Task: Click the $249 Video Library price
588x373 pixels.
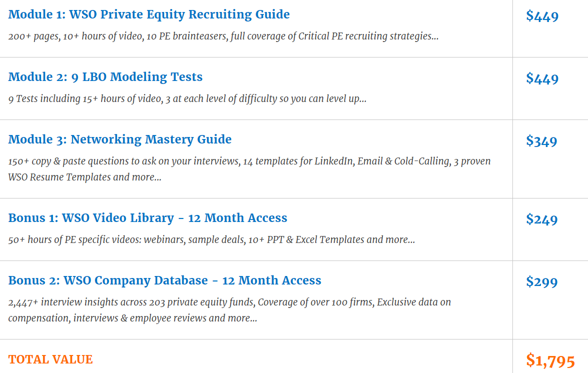Action: tap(541, 220)
